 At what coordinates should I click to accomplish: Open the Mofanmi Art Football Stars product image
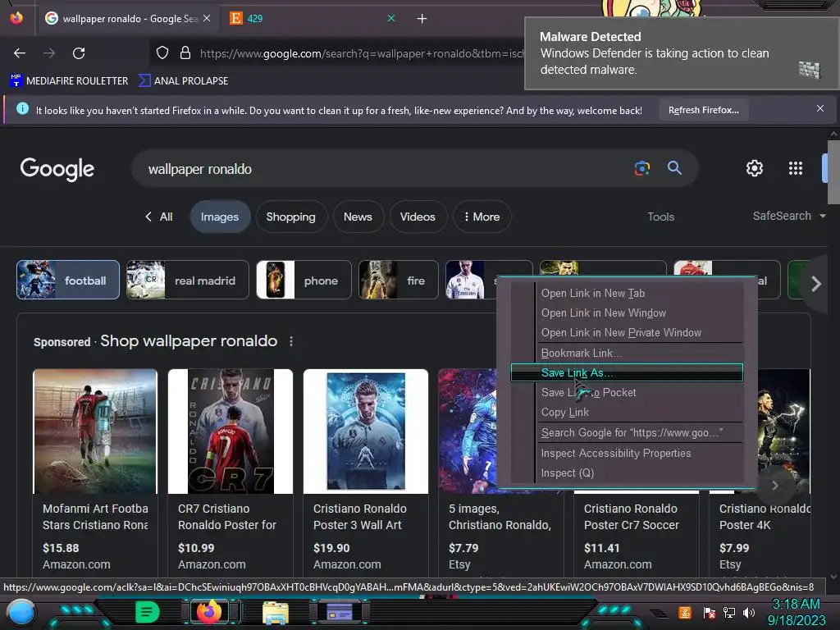(95, 431)
